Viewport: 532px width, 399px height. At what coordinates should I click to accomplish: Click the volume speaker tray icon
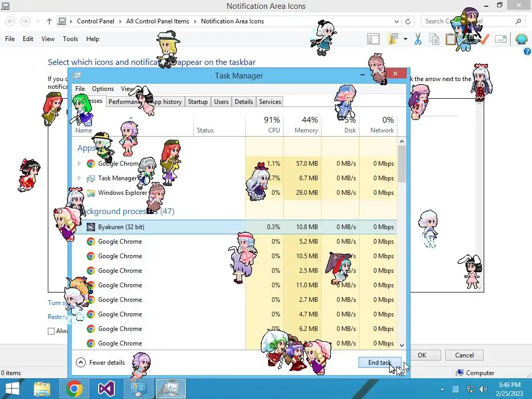click(x=483, y=389)
